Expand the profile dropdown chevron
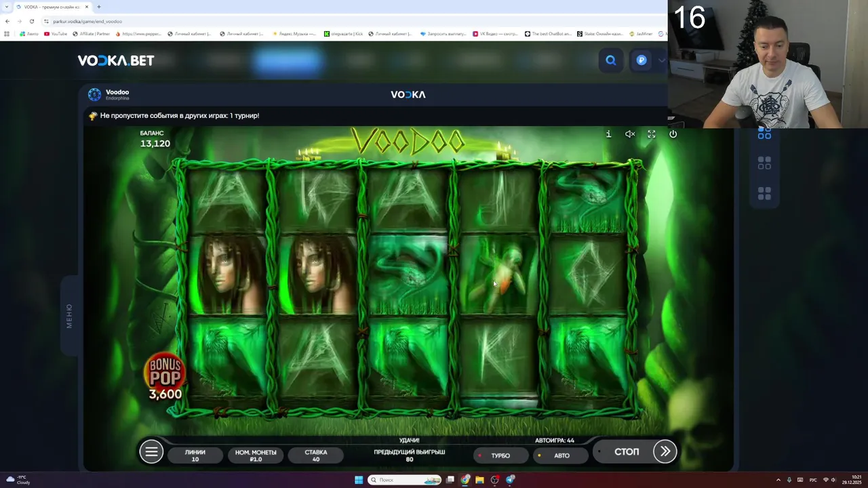This screenshot has width=868, height=488. 661,60
